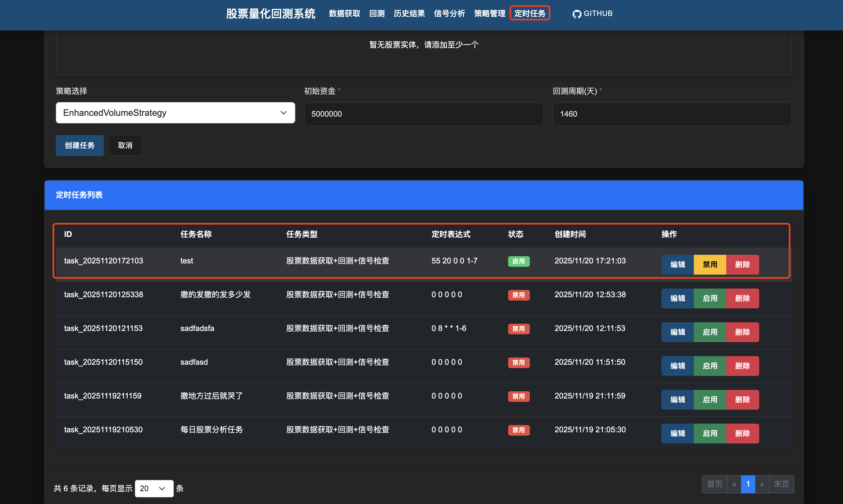843x504 pixels.
Task: Enable task sadfadsfa with 启用 button
Action: [x=710, y=332]
